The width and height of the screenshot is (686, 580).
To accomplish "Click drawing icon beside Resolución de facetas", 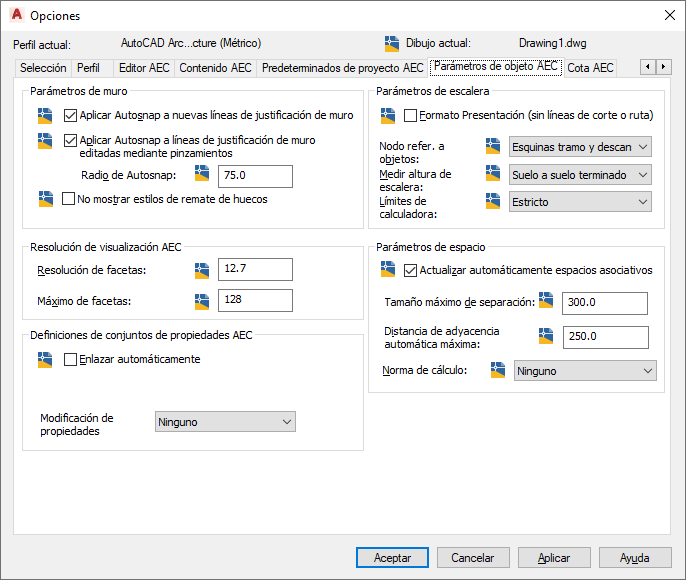I will click(x=202, y=271).
